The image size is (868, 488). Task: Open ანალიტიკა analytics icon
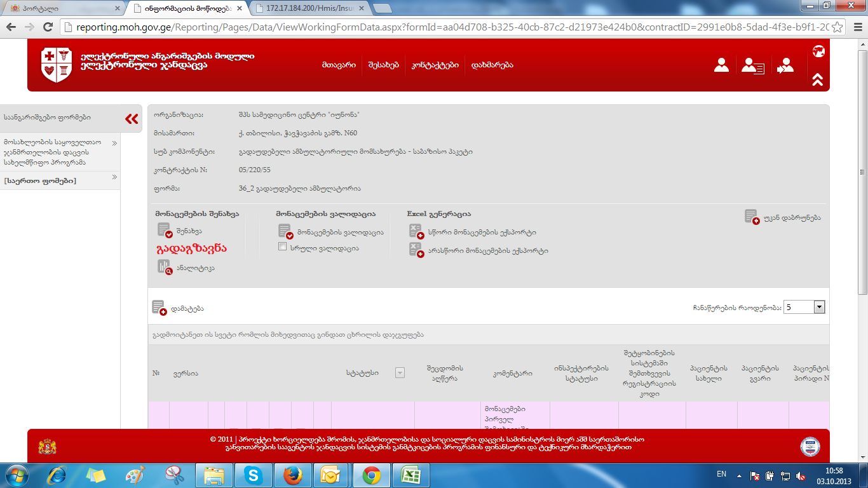click(x=164, y=268)
